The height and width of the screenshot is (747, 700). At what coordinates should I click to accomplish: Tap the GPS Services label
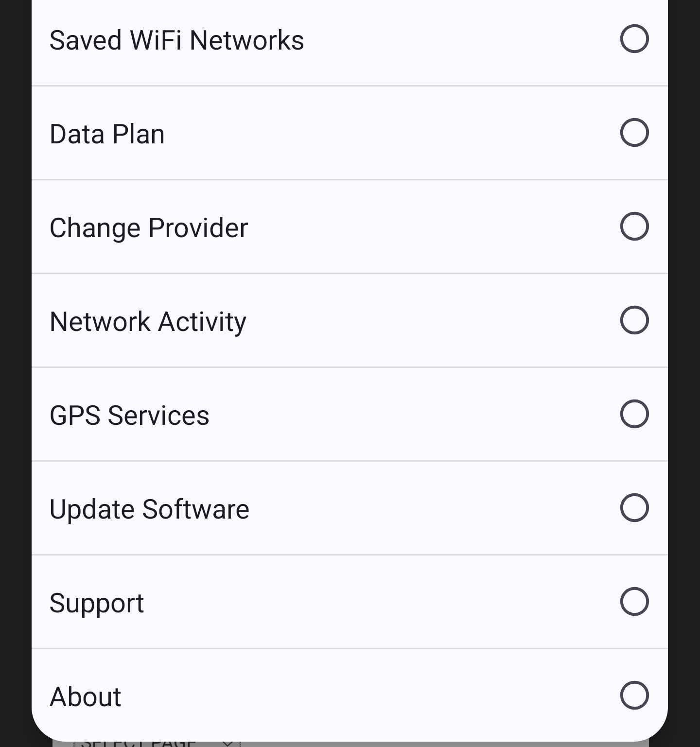pyautogui.click(x=129, y=416)
